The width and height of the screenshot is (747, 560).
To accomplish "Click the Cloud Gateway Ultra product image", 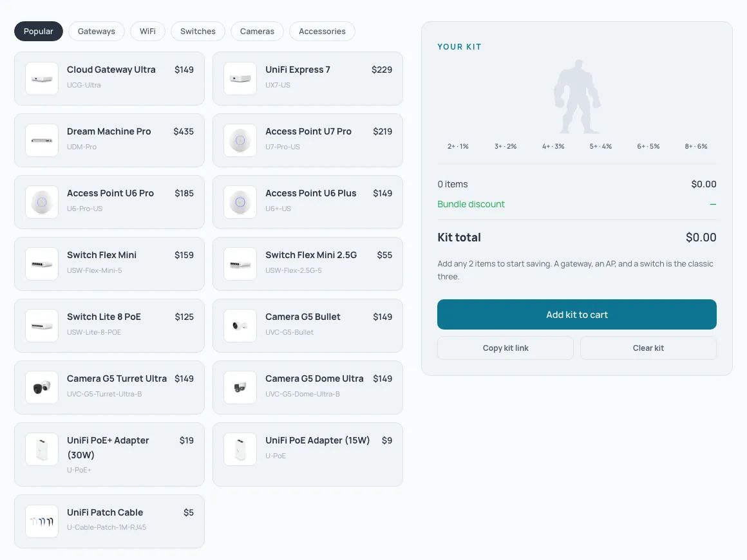I will (42, 79).
